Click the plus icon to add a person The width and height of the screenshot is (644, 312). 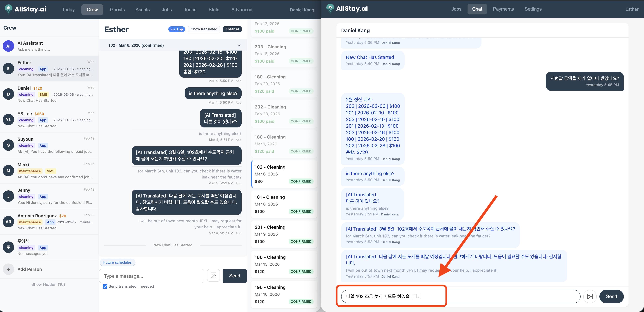[x=8, y=269]
